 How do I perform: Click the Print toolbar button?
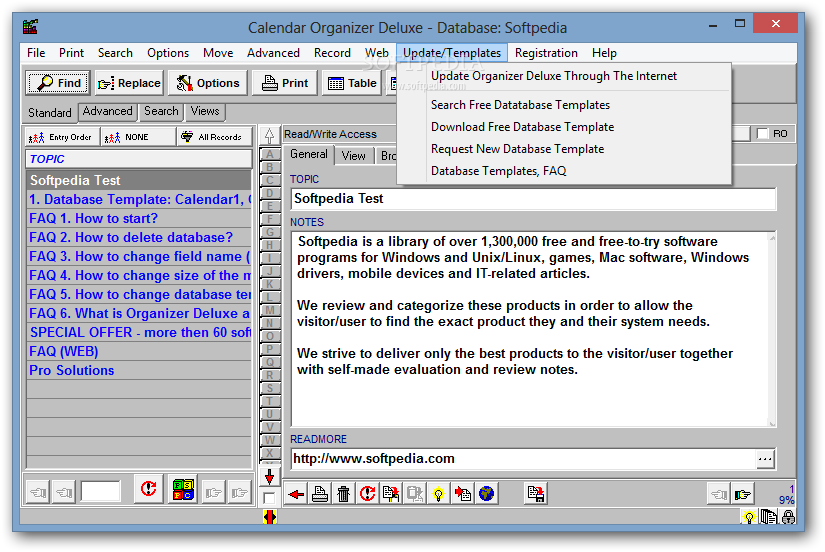tap(285, 83)
